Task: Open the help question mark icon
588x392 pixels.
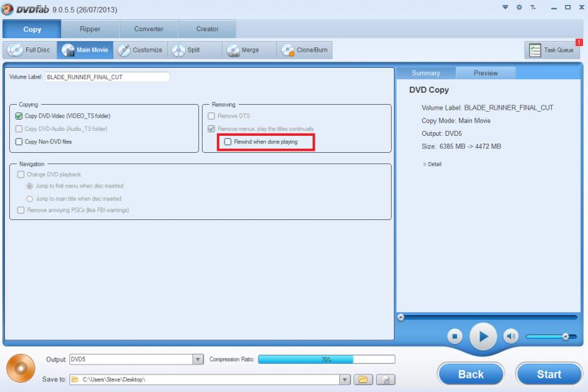Action: point(533,7)
